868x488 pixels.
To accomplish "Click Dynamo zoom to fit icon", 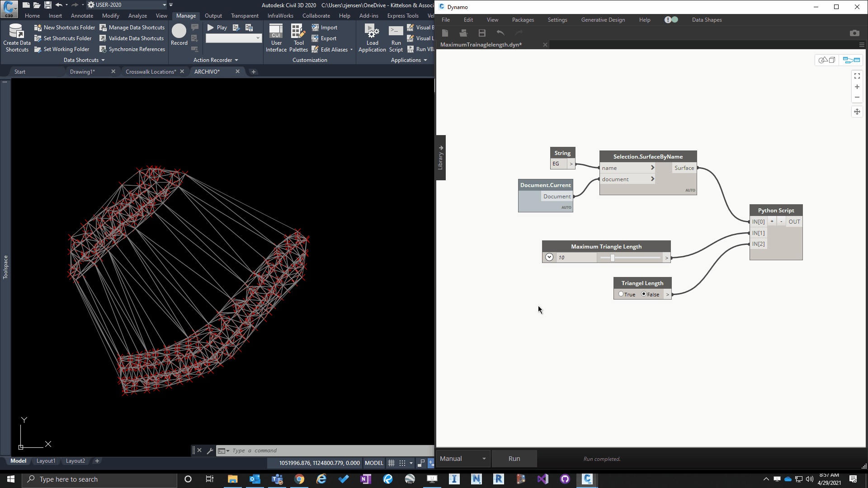I will [857, 76].
